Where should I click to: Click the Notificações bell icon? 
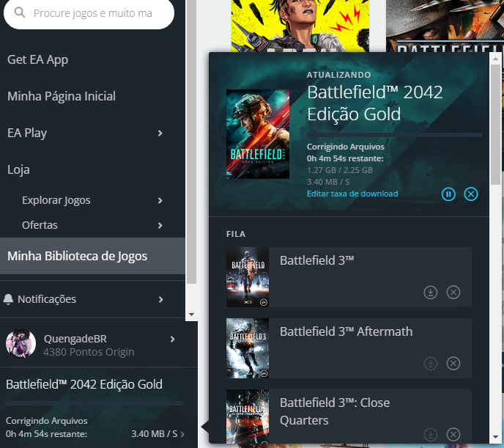point(8,299)
